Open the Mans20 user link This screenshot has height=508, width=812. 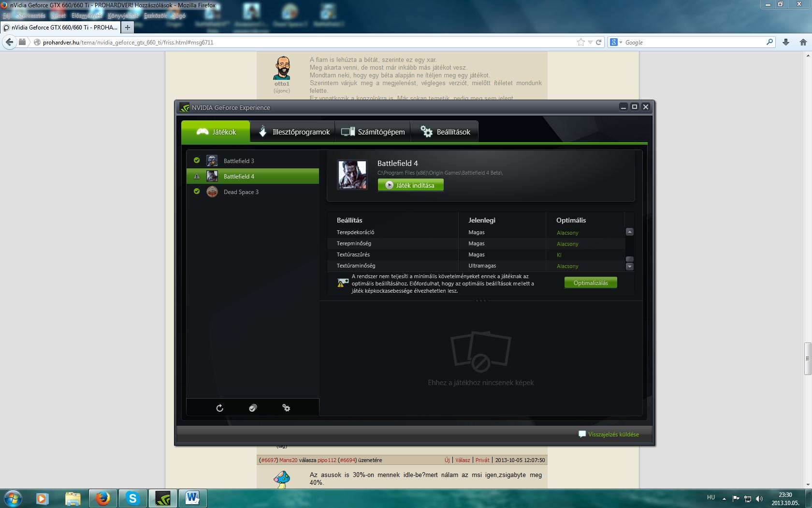(288, 460)
